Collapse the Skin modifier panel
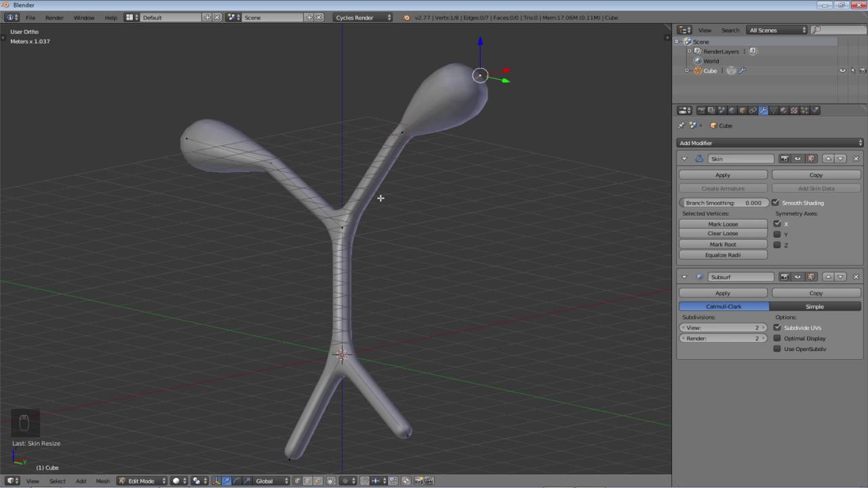The width and height of the screenshot is (868, 488). coord(684,159)
